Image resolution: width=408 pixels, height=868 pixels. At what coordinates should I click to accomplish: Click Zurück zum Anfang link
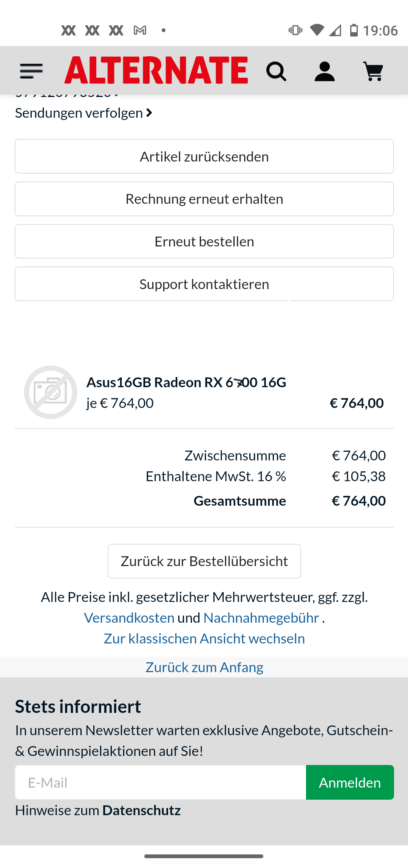point(204,667)
